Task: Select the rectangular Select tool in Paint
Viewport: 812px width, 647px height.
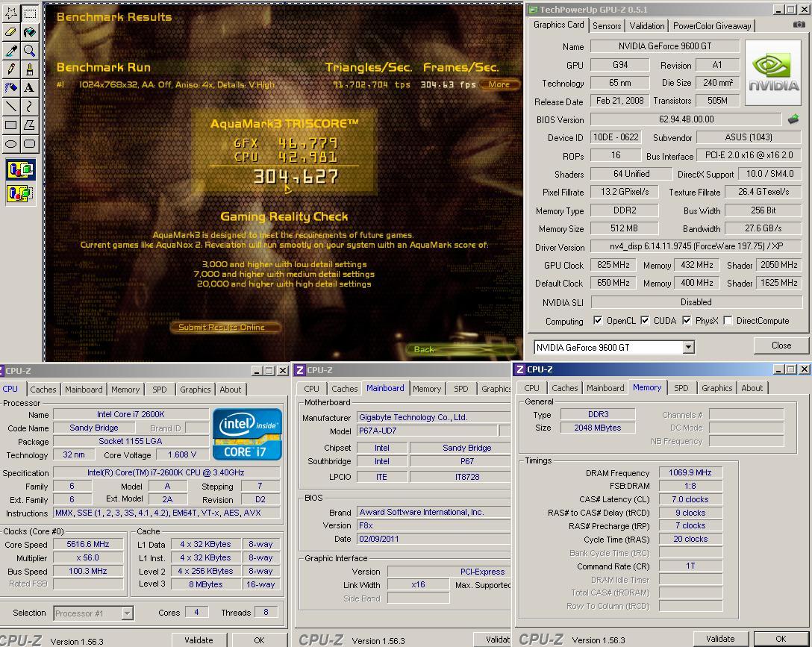Action: pyautogui.click(x=30, y=13)
